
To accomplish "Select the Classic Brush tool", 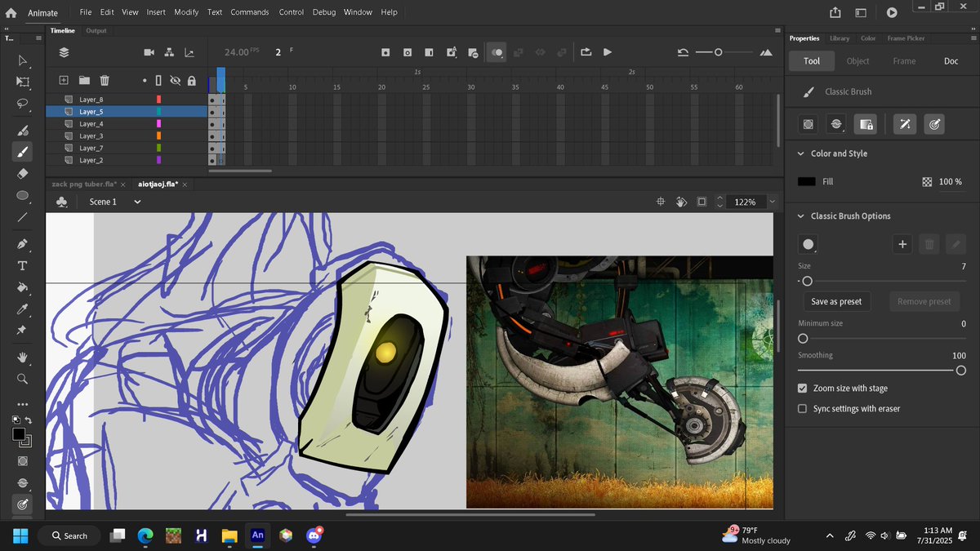I will [23, 152].
